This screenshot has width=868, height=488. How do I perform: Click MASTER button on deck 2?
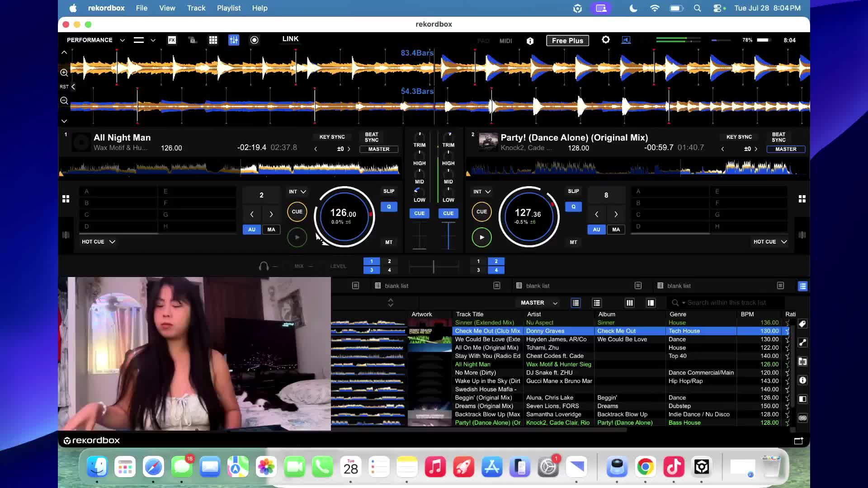click(x=786, y=149)
